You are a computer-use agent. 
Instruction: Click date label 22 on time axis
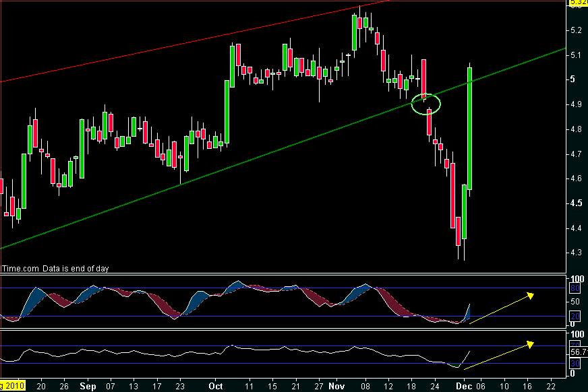(x=550, y=386)
